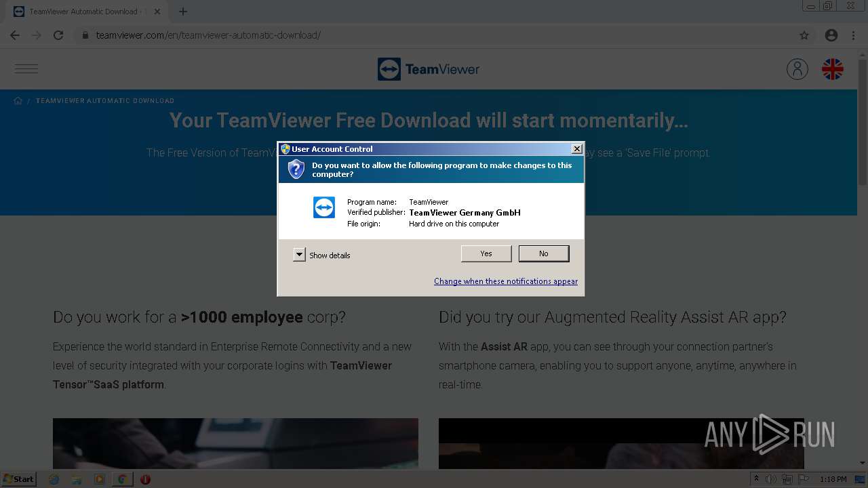Open Change when these notifications appear link
Screen dimensions: 868x488
tap(506, 281)
